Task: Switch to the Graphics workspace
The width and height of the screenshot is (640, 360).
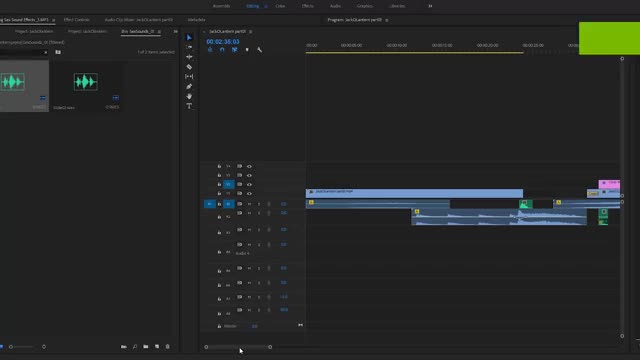Action: 364,6
